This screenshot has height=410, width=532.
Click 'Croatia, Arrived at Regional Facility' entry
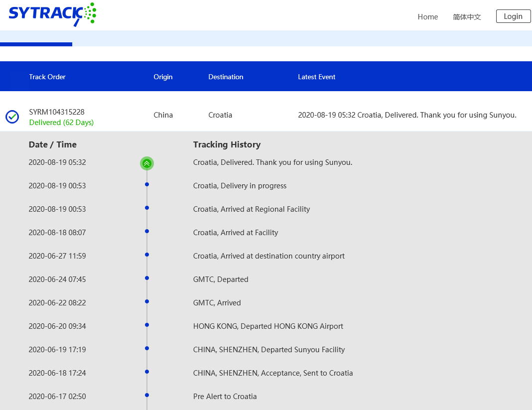point(252,209)
